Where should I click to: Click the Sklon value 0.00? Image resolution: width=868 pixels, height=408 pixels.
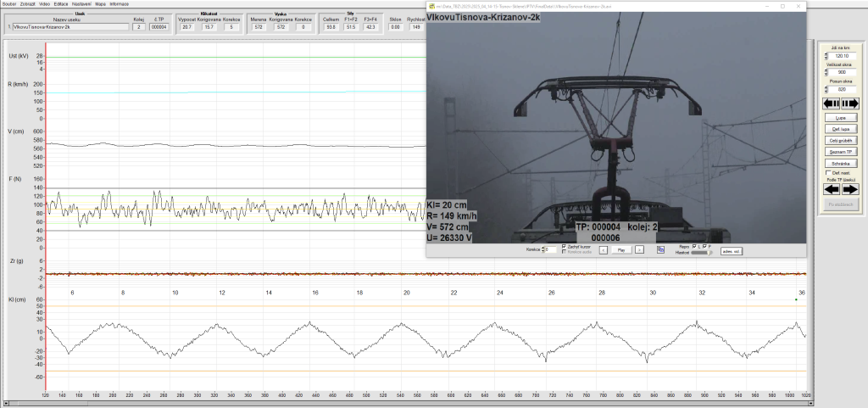395,26
